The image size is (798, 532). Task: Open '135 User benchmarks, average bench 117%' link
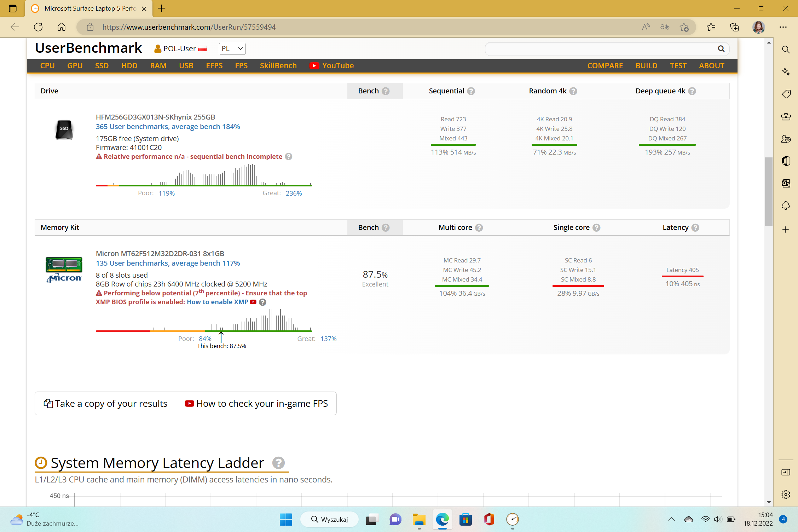coord(168,263)
